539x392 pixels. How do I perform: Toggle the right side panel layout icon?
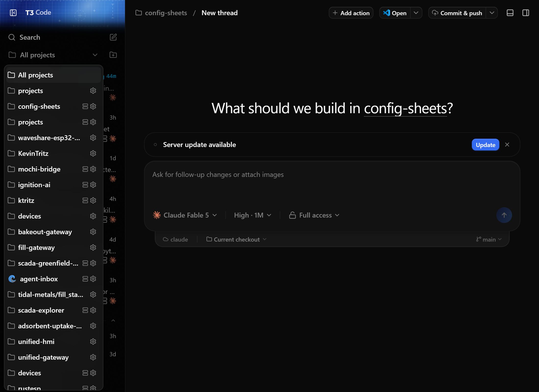[x=526, y=13]
